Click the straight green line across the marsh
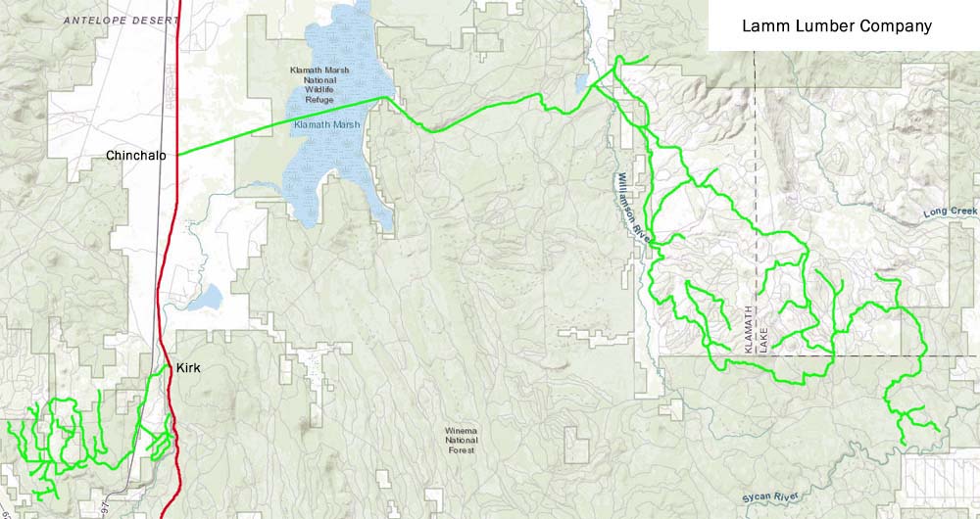This screenshot has height=519, width=980. pyautogui.click(x=281, y=125)
